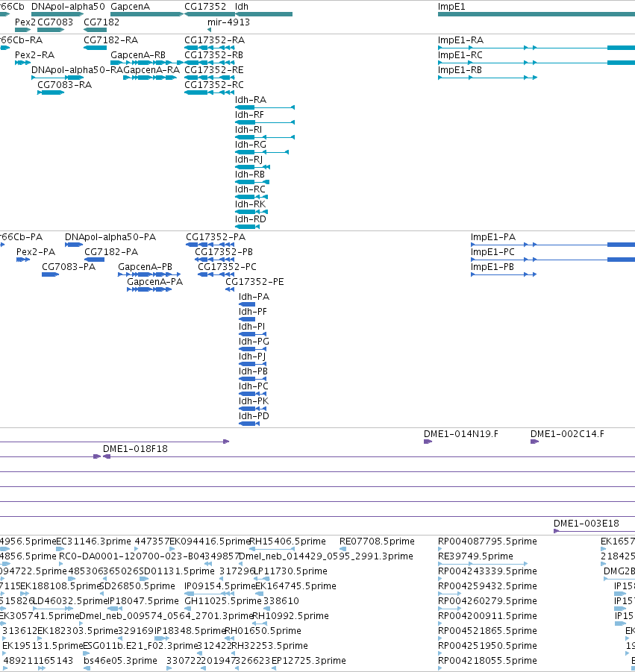
Task: Click protein label CG17352-PA
Action: (x=216, y=237)
